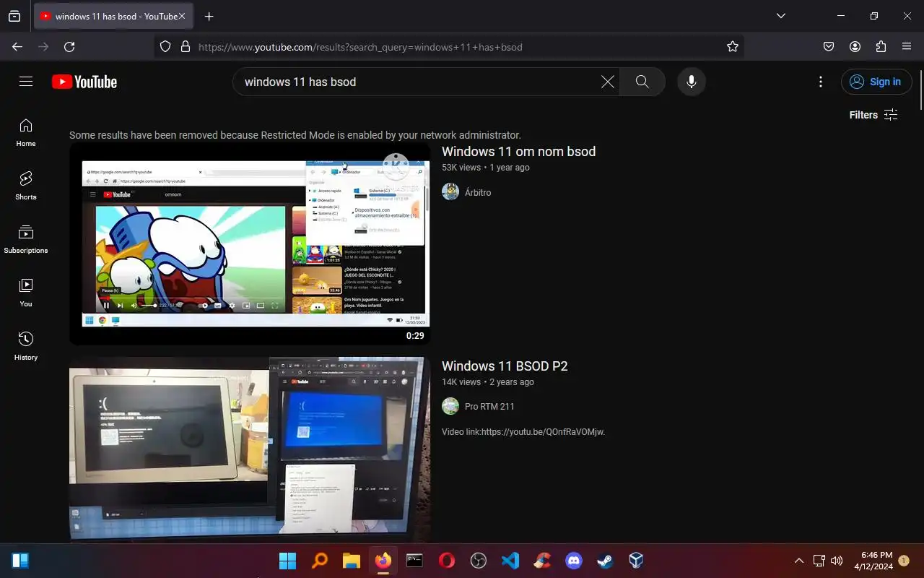Bookmark this page with the star
Screen dimensions: 924x578
point(733,47)
